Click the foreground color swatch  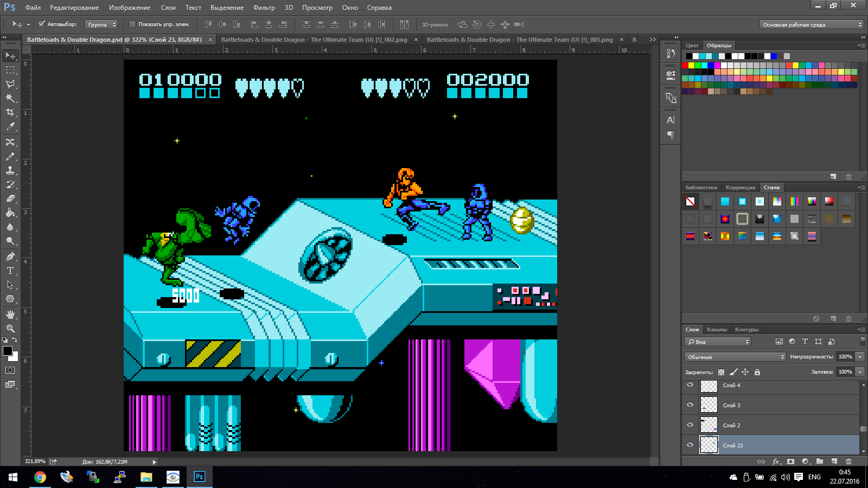[8, 351]
